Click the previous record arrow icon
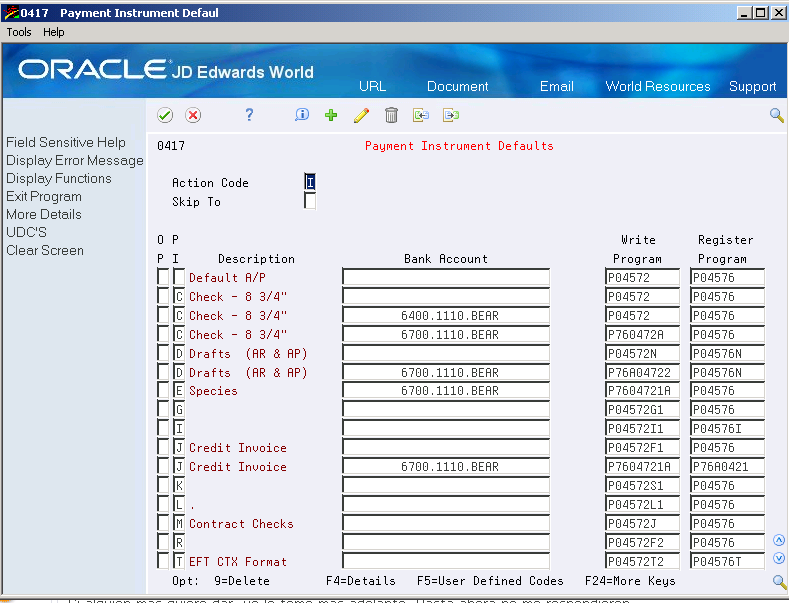 pyautogui.click(x=421, y=115)
